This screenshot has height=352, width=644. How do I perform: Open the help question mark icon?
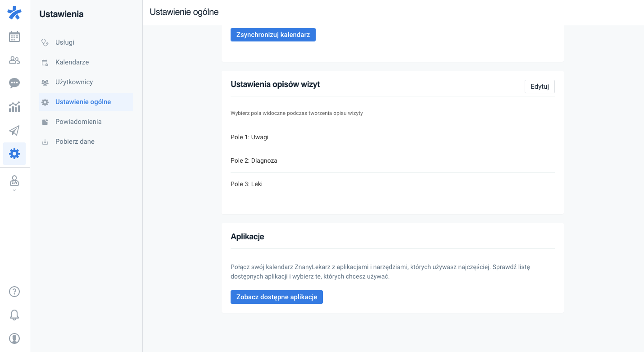[x=14, y=292]
